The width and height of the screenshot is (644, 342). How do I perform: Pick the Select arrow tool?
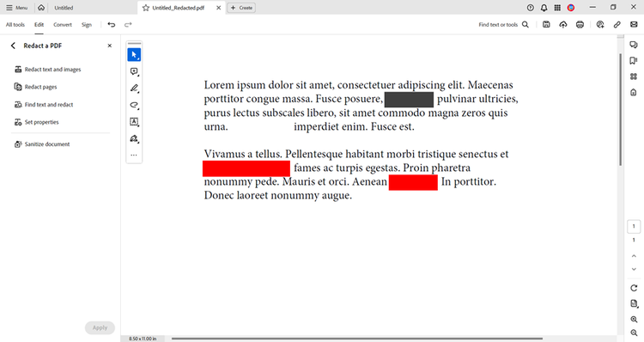click(134, 55)
